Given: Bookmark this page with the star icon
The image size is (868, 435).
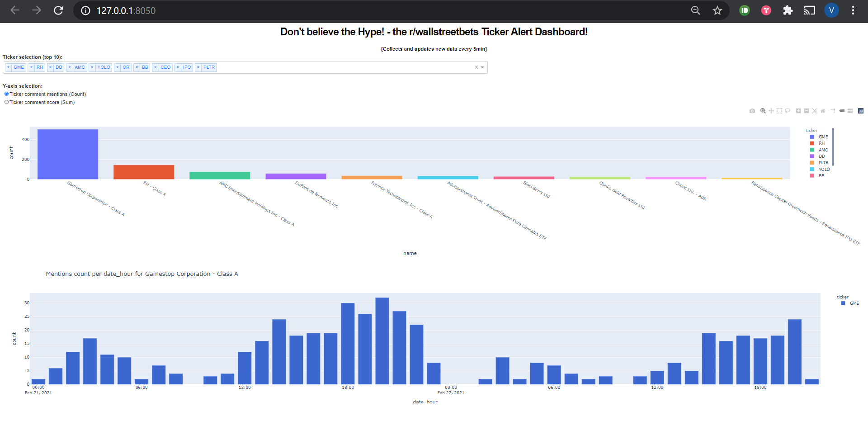Looking at the screenshot, I should coord(717,10).
